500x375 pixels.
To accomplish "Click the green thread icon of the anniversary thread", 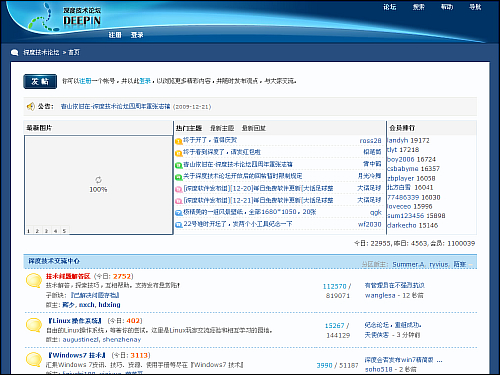I will point(179,165).
